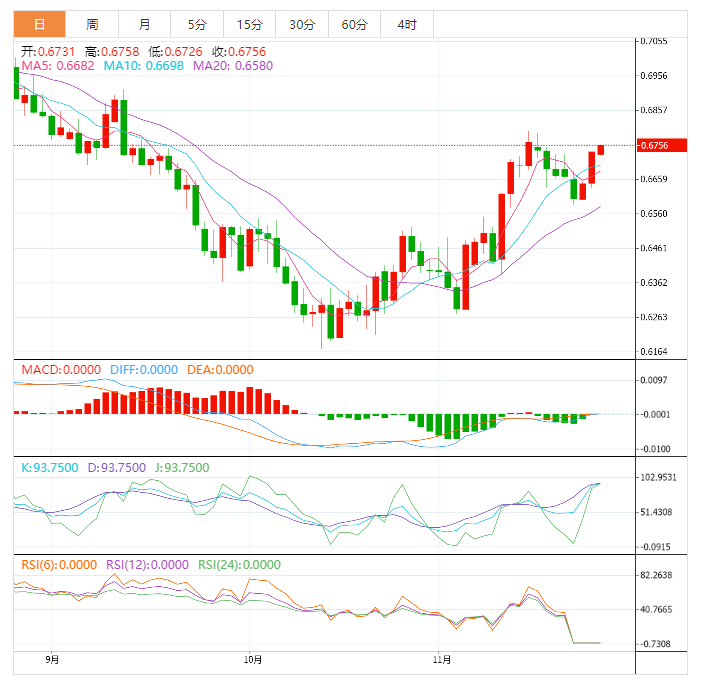This screenshot has height=690, width=708.
Task: Click the 0.6956 price axis label
Action: [x=653, y=76]
